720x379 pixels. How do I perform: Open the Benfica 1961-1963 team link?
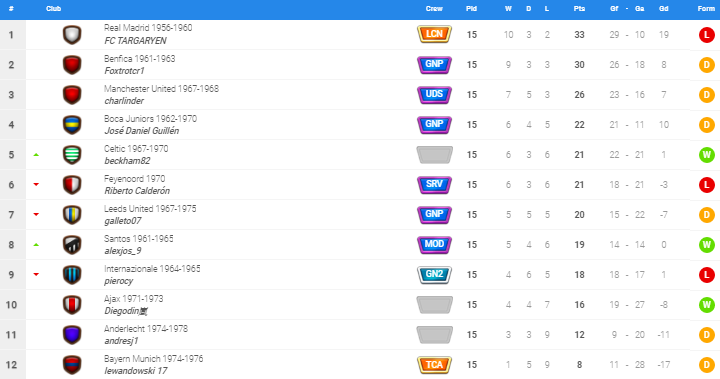click(x=140, y=59)
